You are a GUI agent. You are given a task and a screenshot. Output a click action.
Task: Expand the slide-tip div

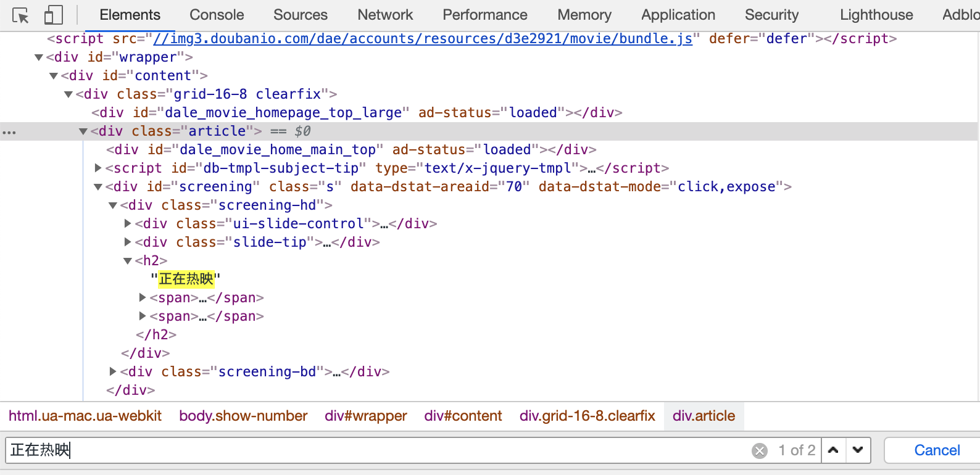128,242
